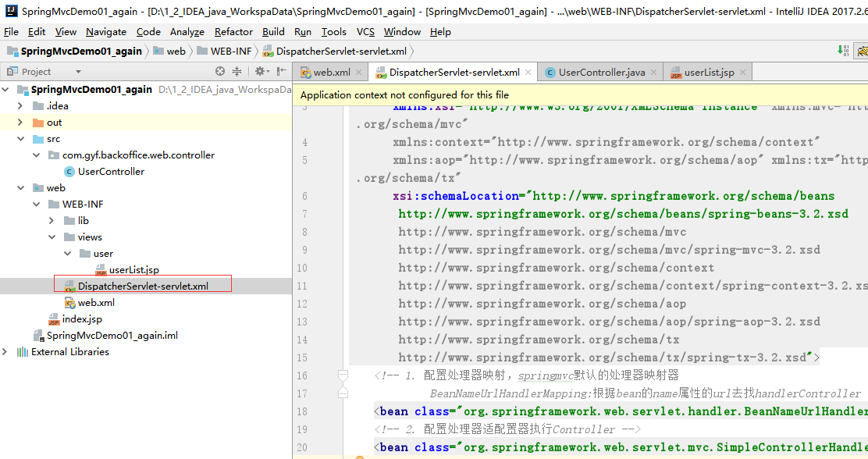Click the web breadcrumb in navigation bar
Image resolution: width=868 pixels, height=459 pixels.
tap(169, 52)
